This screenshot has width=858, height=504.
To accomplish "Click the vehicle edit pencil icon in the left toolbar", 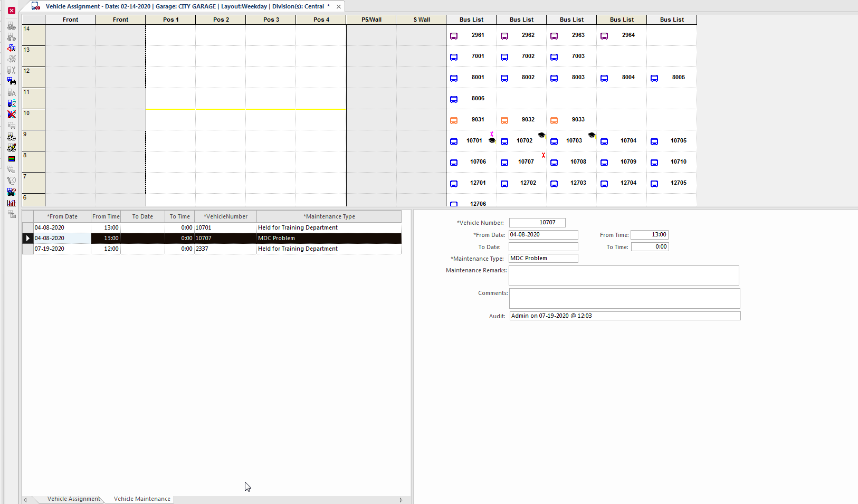I will [12, 147].
